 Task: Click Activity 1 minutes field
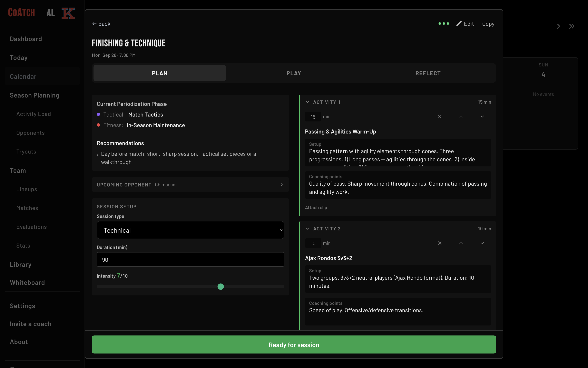point(313,117)
